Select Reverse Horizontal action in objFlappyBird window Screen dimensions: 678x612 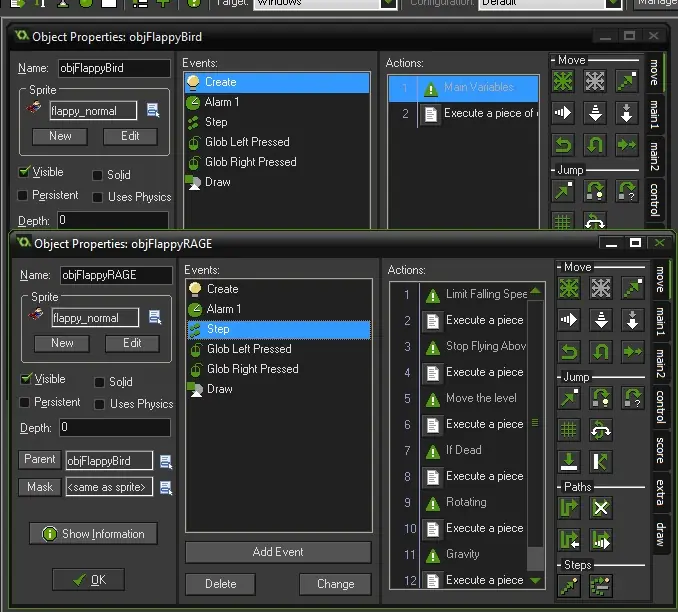click(563, 145)
